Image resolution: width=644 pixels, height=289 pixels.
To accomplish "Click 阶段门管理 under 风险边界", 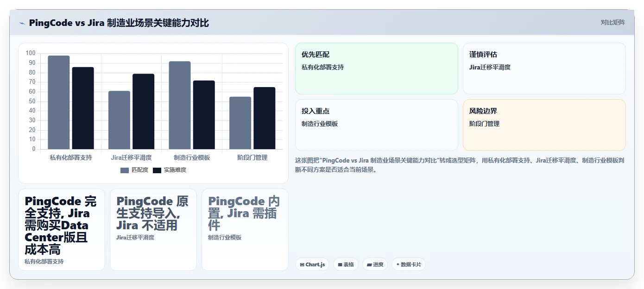I will coord(484,124).
